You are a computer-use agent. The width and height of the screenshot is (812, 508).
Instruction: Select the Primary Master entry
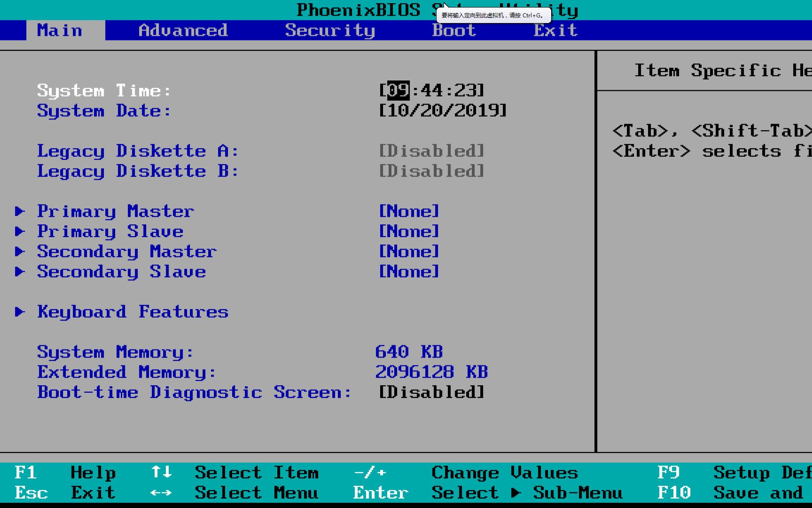pyautogui.click(x=116, y=211)
